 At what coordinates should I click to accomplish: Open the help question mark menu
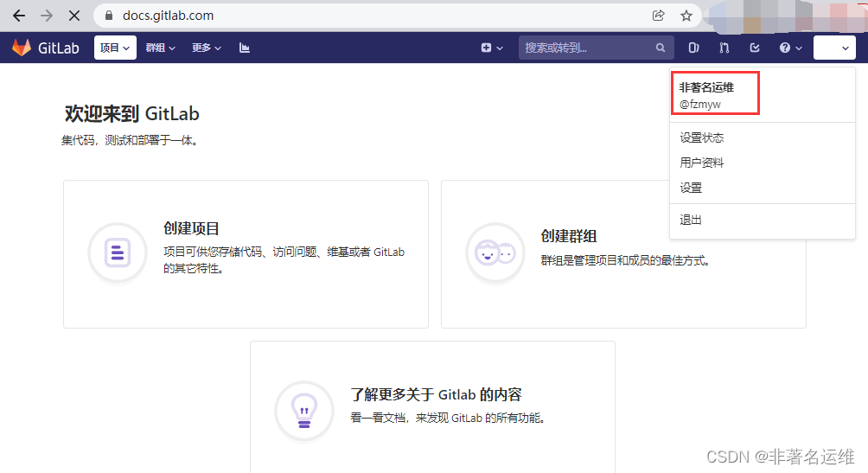click(x=790, y=48)
